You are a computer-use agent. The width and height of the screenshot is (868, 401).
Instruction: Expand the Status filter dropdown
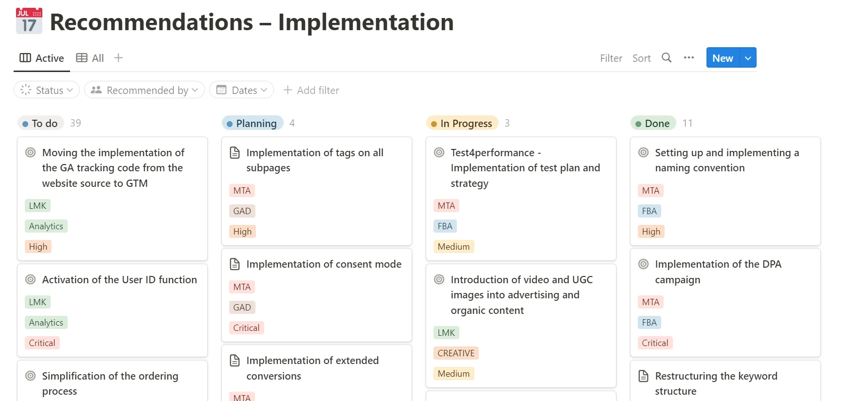[x=47, y=90]
